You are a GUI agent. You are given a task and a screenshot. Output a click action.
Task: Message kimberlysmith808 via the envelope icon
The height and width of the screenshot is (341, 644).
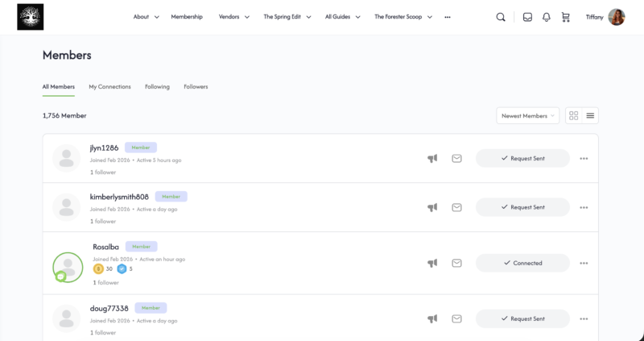pos(456,207)
